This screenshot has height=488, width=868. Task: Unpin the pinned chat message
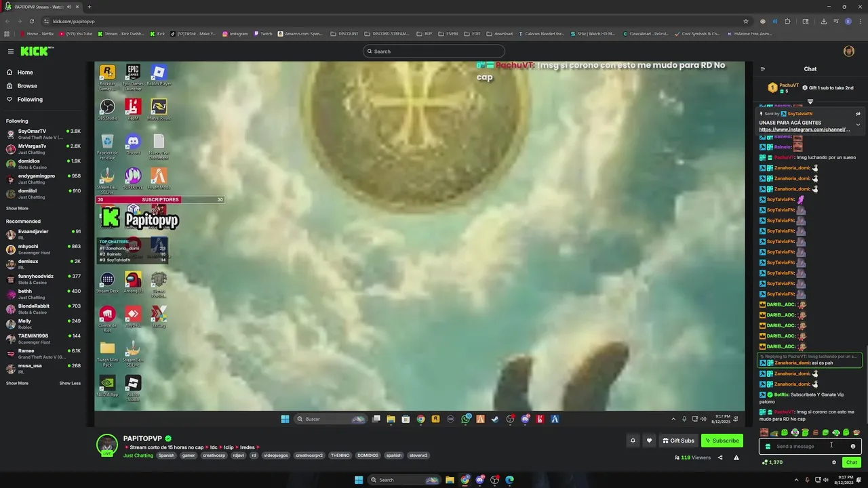(858, 114)
